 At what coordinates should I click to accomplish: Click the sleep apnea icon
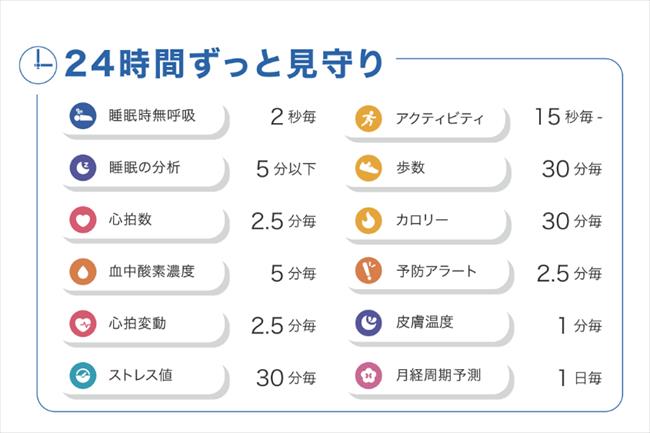[82, 116]
